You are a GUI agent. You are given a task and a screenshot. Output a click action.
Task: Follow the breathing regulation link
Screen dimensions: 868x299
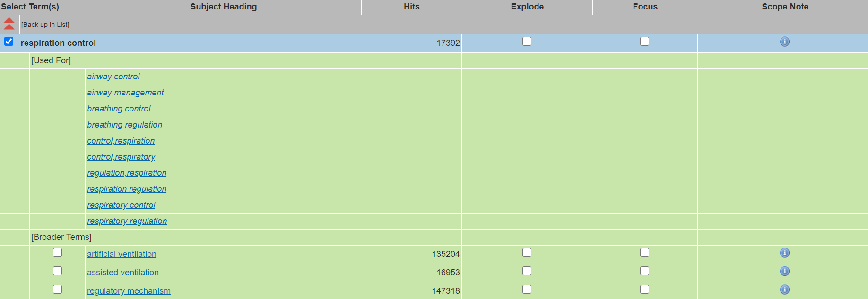pos(124,125)
